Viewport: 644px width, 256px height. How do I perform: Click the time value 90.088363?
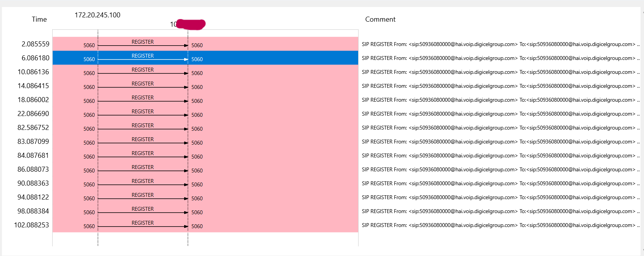[33, 183]
